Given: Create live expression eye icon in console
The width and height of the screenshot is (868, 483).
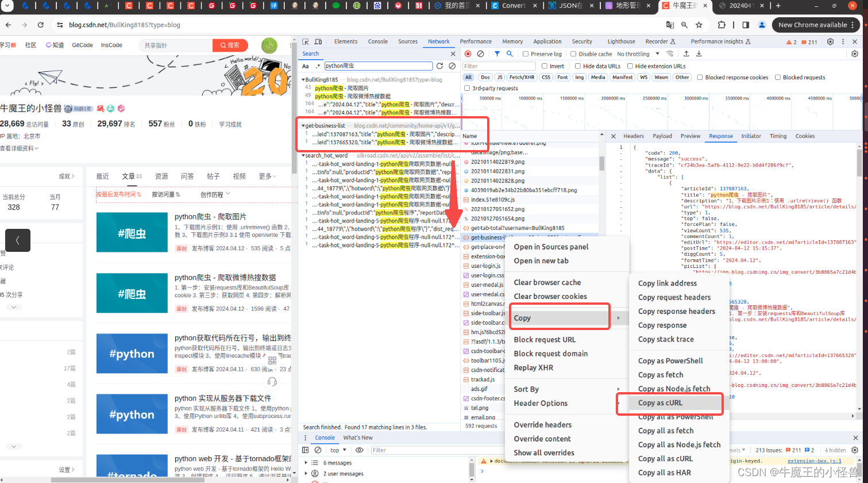Looking at the screenshot, I should coord(360,450).
